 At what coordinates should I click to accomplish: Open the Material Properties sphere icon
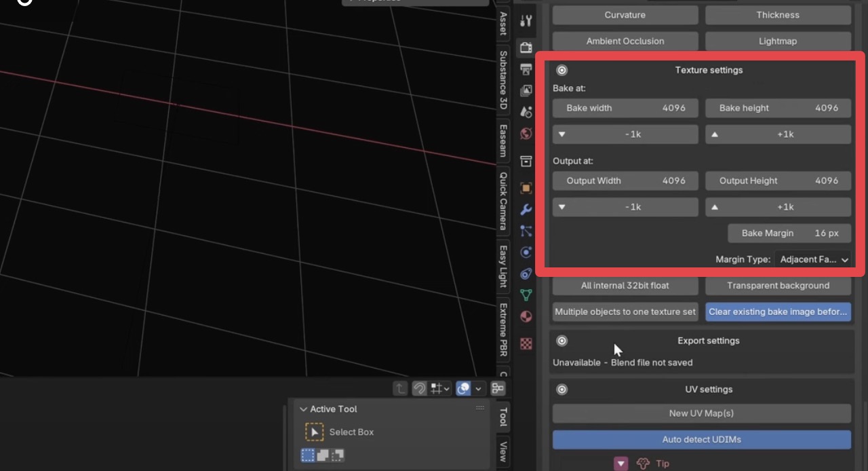coord(526,316)
